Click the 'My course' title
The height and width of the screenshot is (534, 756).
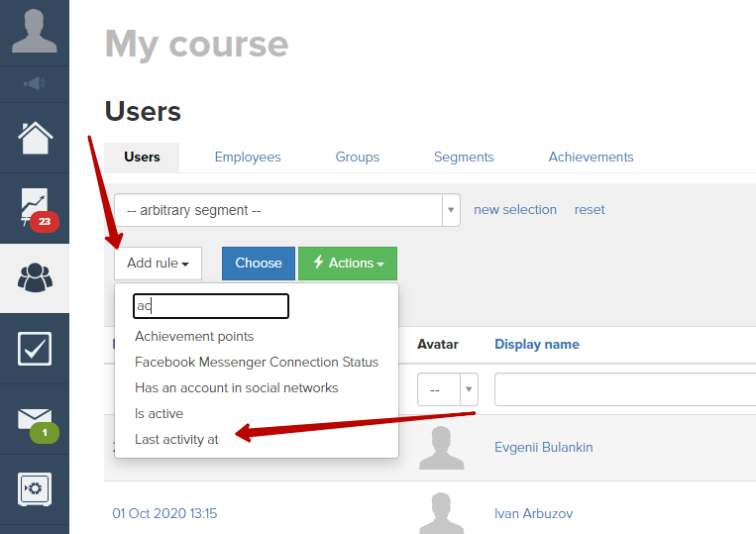pyautogui.click(x=197, y=45)
